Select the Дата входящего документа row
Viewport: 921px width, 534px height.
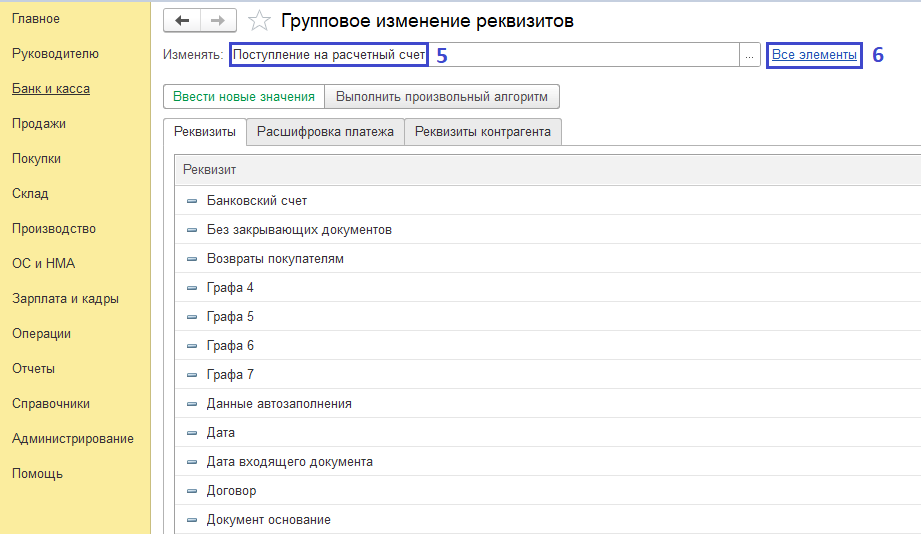tap(290, 462)
